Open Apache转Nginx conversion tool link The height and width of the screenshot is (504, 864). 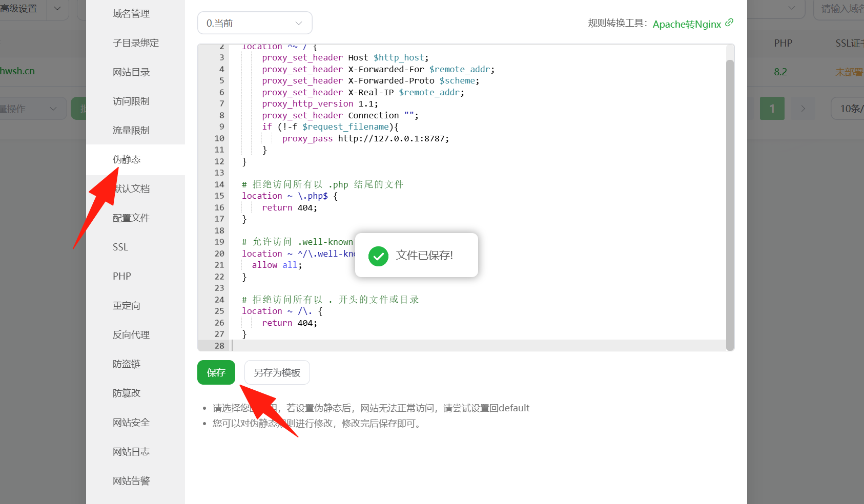[687, 24]
